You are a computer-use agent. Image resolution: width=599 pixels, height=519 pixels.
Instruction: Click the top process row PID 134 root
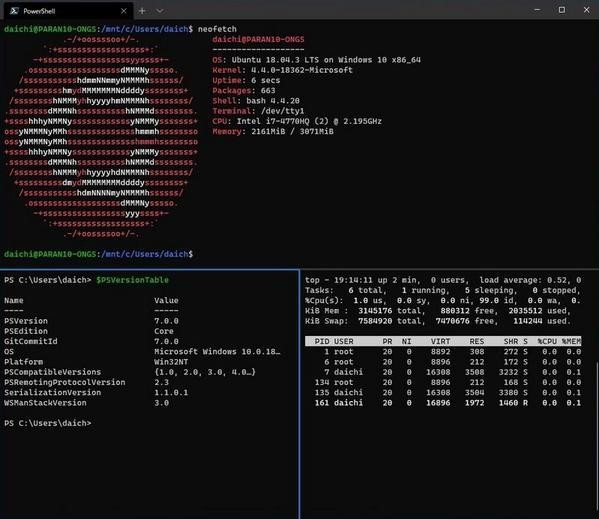click(443, 382)
